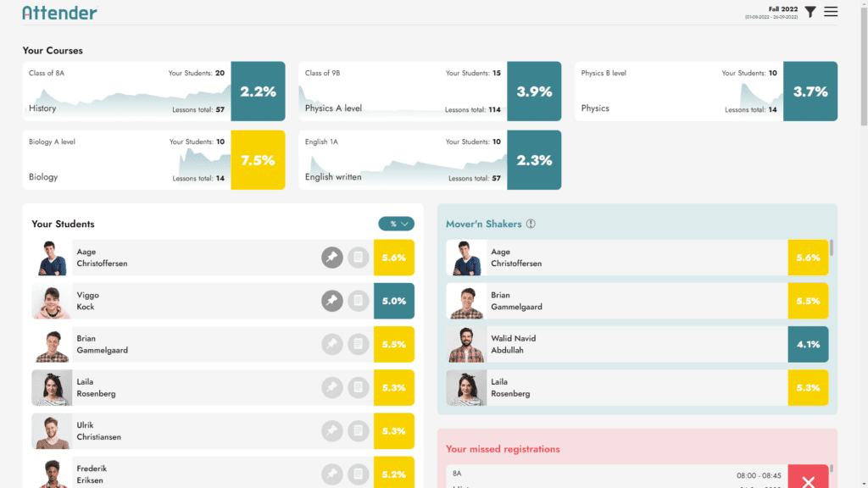This screenshot has width=868, height=488.
Task: Click the Mover'n Shakers info icon
Action: pos(531,225)
